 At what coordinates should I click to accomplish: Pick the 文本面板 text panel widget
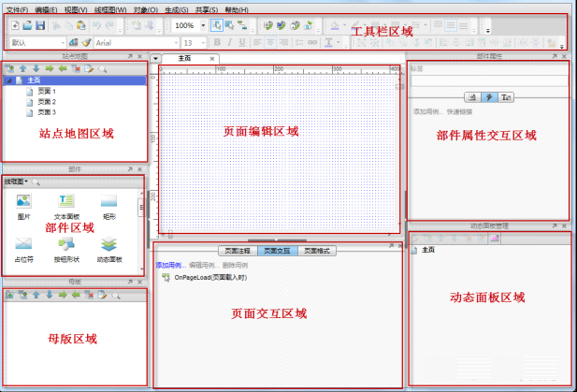pyautogui.click(x=66, y=207)
